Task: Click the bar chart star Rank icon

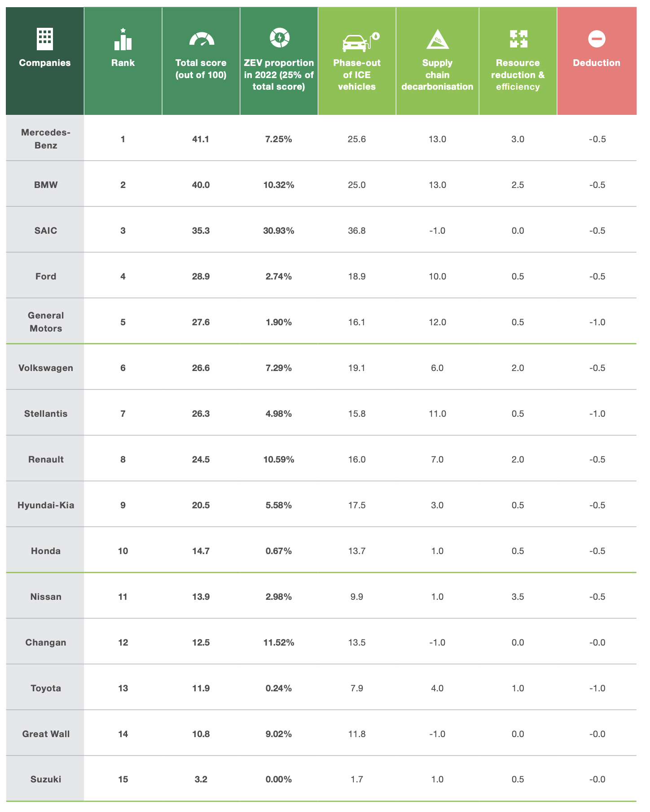Action: (123, 39)
